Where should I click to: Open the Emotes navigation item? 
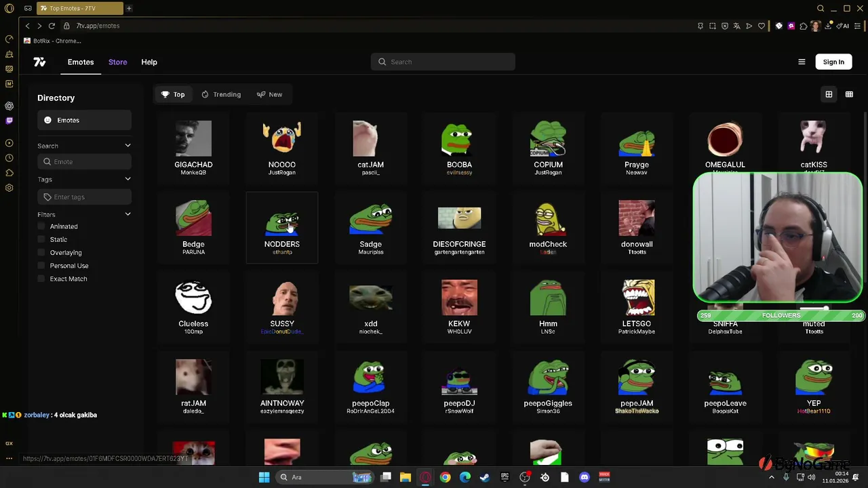81,62
